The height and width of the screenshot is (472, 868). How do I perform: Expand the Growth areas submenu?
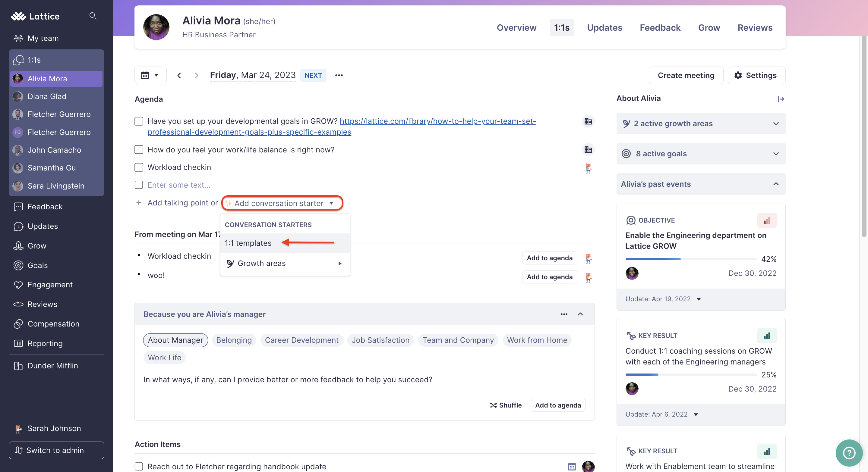pyautogui.click(x=285, y=264)
